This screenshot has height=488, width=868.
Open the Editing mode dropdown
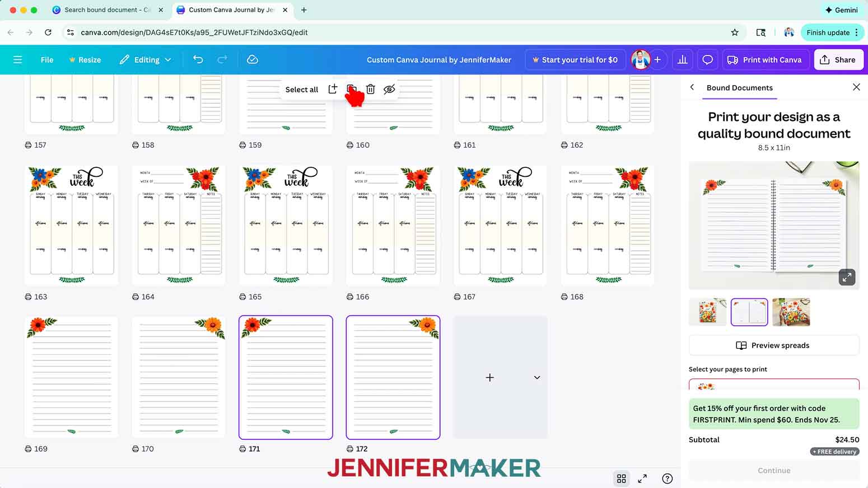click(x=146, y=59)
